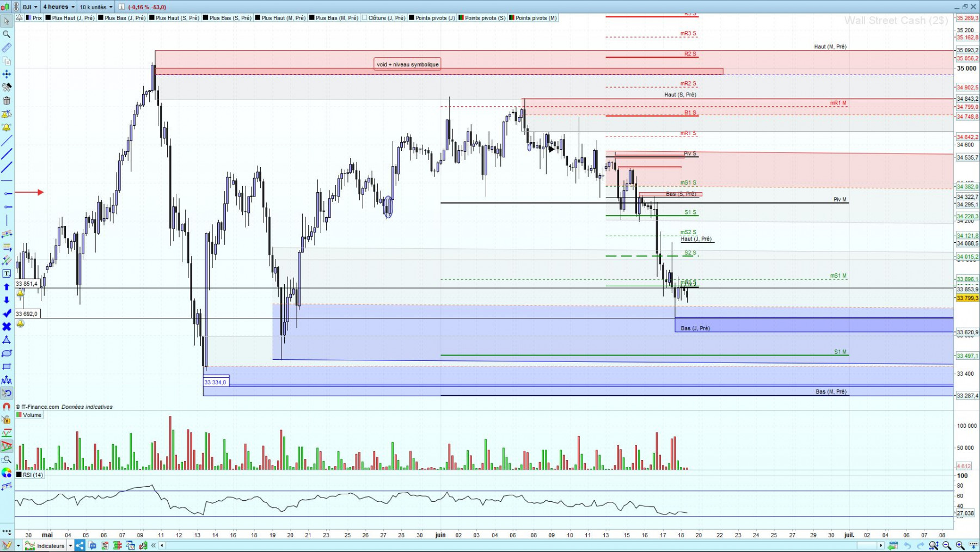Screen dimensions: 980x552
Task: Click the redo arrow at bottom-right
Action: click(x=921, y=545)
